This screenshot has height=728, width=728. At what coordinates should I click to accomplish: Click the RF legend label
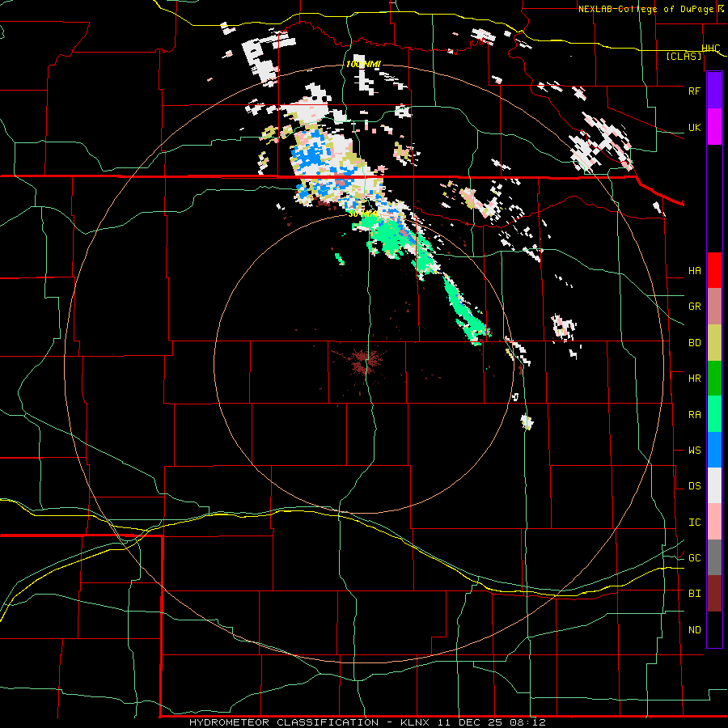click(x=694, y=91)
